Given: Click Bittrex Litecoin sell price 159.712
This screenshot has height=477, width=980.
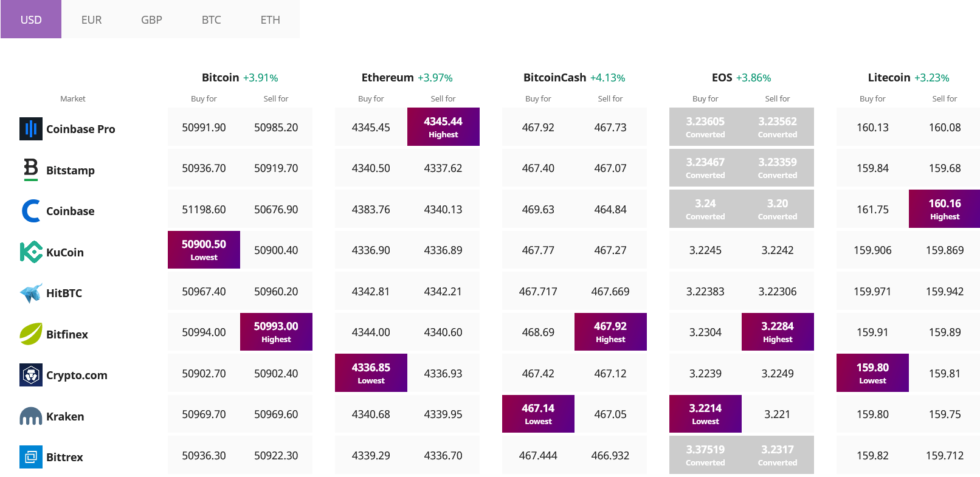Looking at the screenshot, I should [x=945, y=456].
